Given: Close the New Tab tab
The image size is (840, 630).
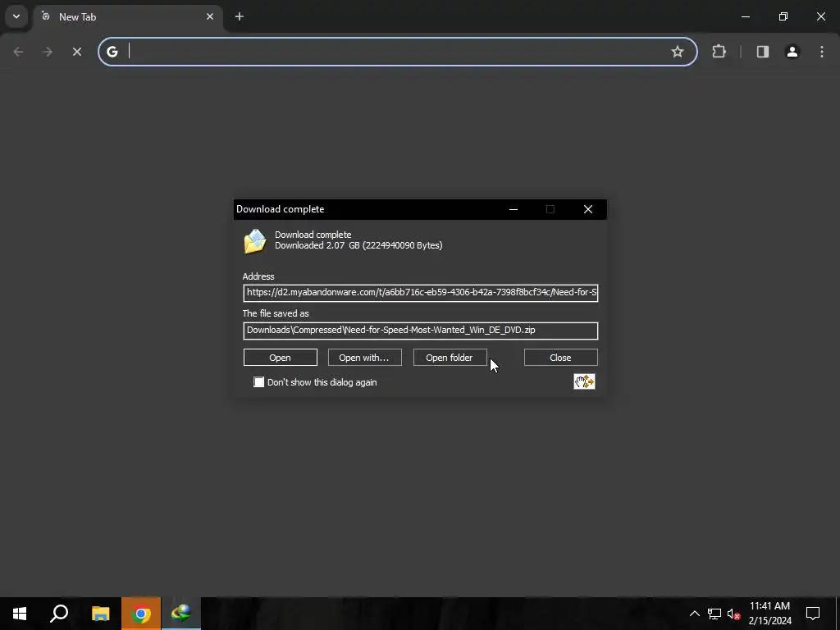Looking at the screenshot, I should pyautogui.click(x=210, y=16).
